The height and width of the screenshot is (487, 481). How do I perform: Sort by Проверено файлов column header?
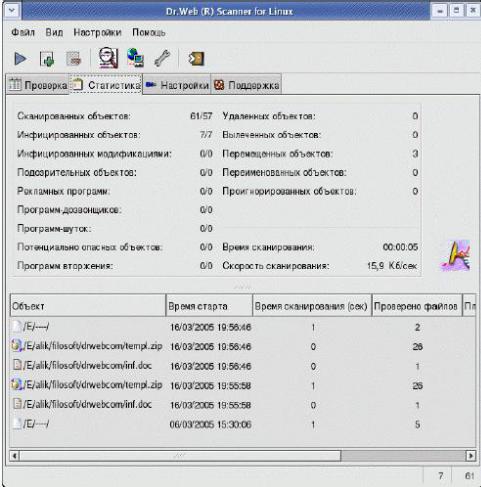pyautogui.click(x=417, y=305)
